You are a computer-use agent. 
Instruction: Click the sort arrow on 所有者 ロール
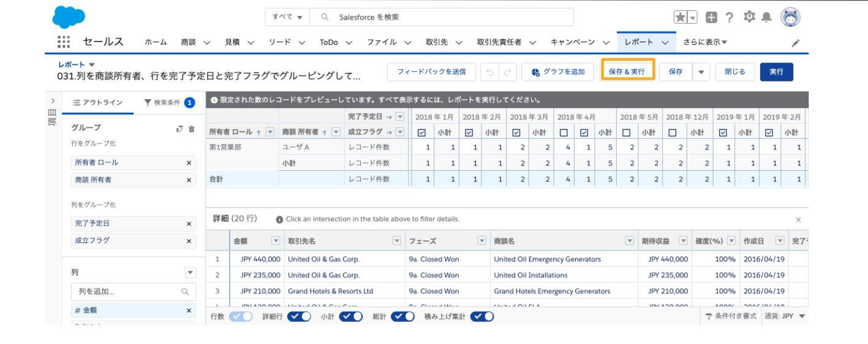point(260,132)
